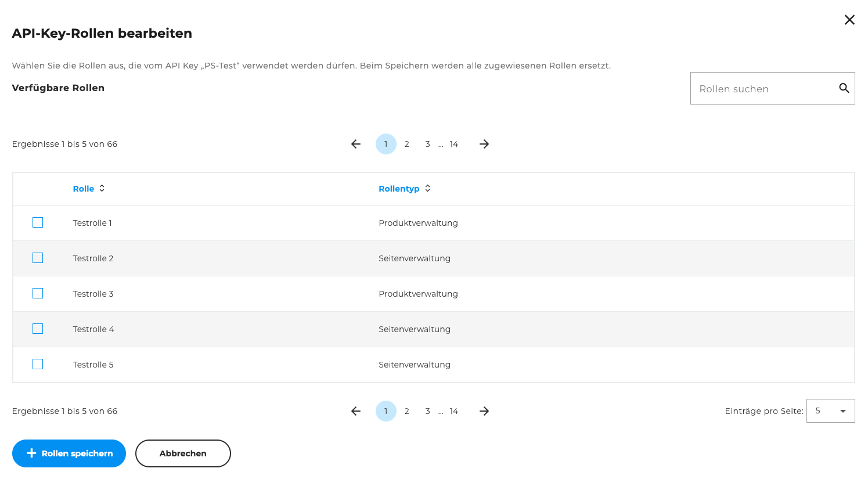Check the Testrolle 2 checkbox
This screenshot has width=868, height=479.
(x=38, y=258)
